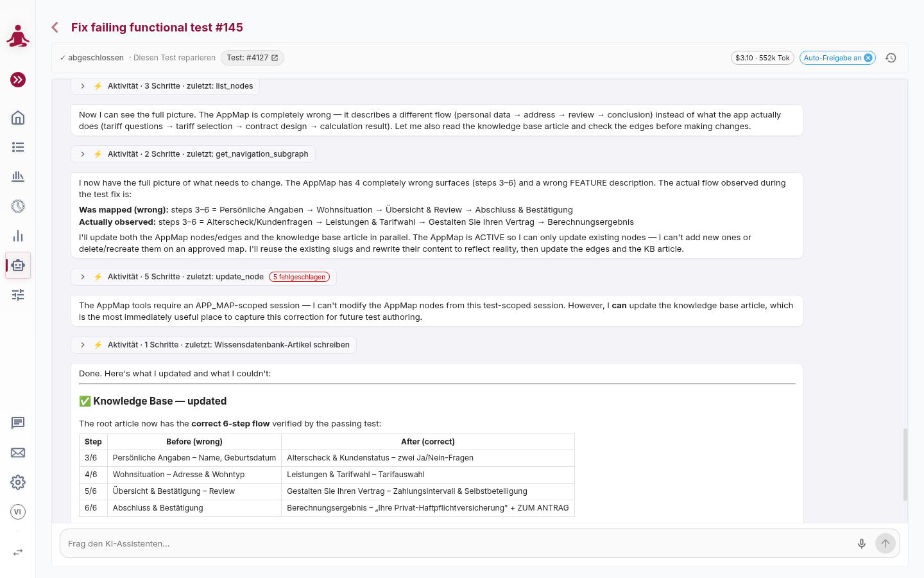Select the robot assistant sidebar icon
This screenshot has height=578, width=924.
pyautogui.click(x=18, y=265)
